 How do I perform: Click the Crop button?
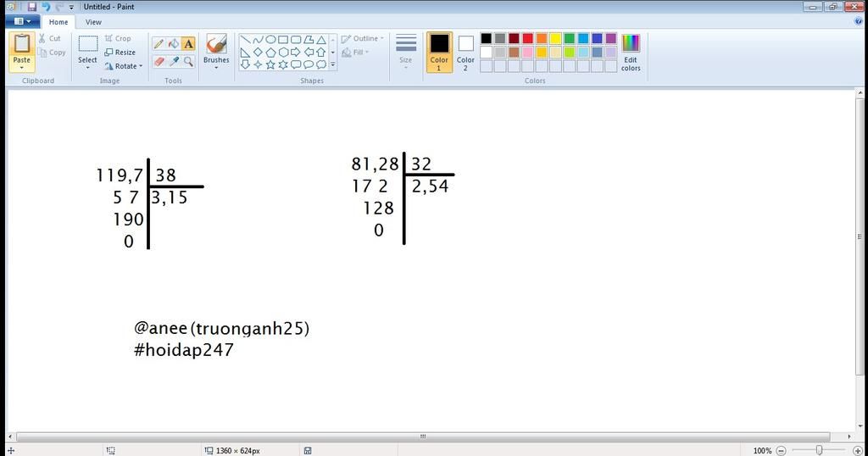point(118,38)
